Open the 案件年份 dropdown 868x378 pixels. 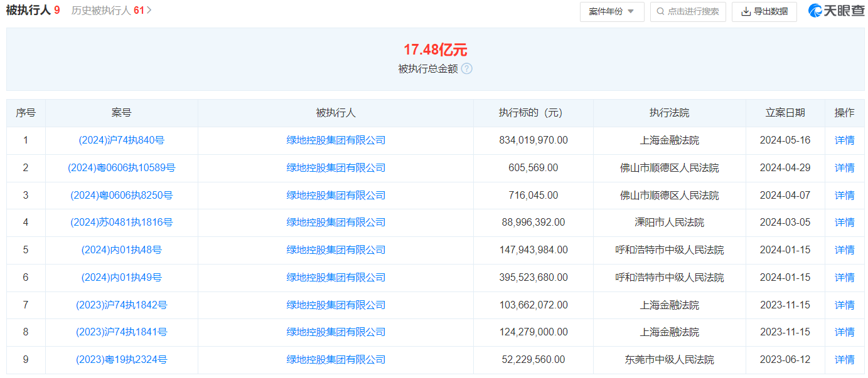click(x=611, y=11)
